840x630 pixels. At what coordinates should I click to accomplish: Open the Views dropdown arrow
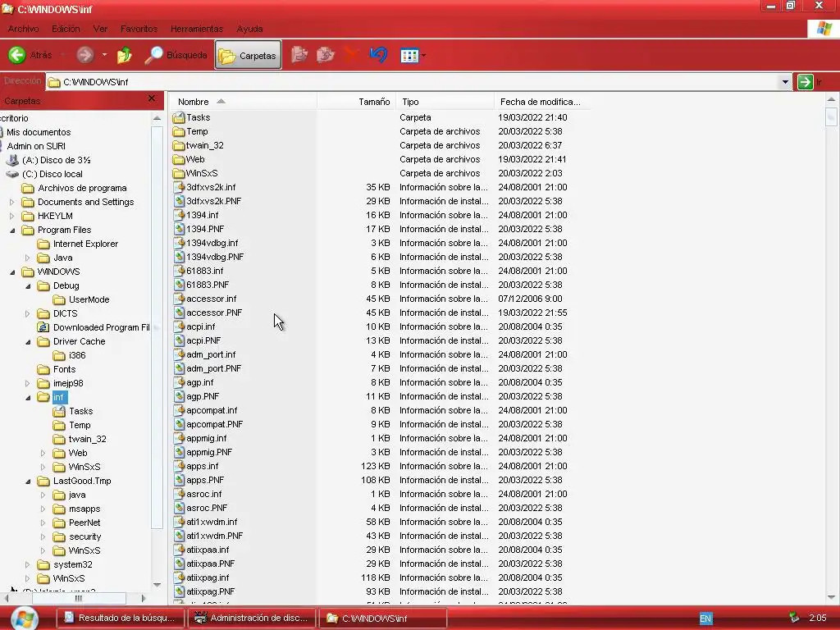click(x=424, y=55)
